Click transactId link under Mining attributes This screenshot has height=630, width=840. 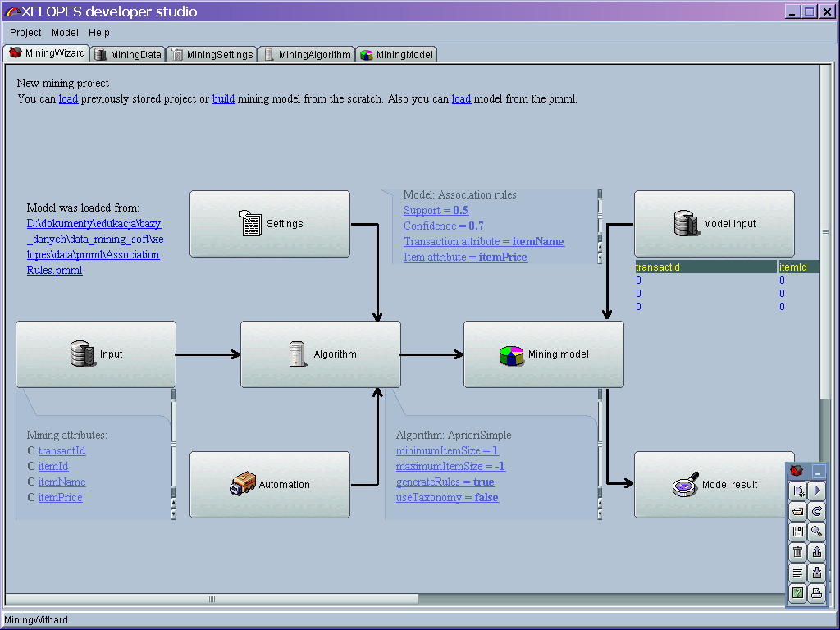(62, 451)
